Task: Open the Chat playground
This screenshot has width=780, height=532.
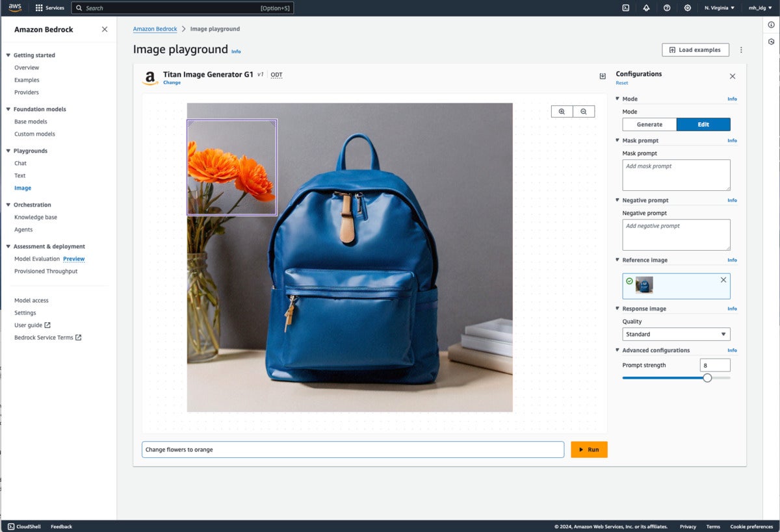Action: click(20, 163)
